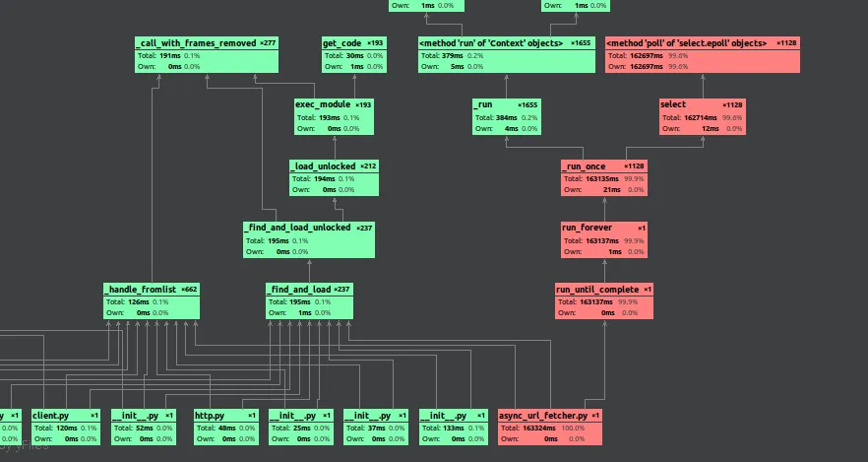Click 'Total: 126ms' in the _handle_fromlist node
This screenshot has width=868, height=462.
(128, 302)
